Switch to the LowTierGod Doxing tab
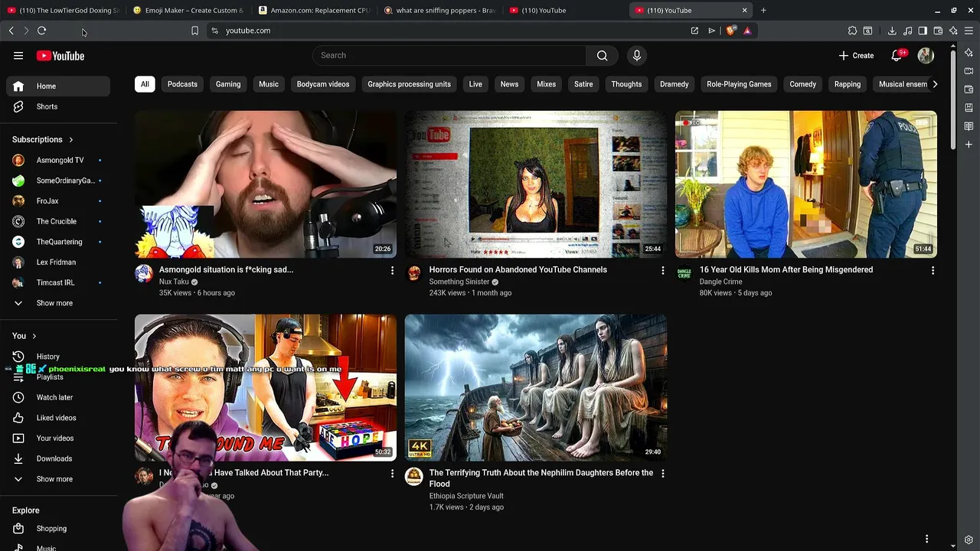This screenshot has height=551, width=980. coord(63,10)
